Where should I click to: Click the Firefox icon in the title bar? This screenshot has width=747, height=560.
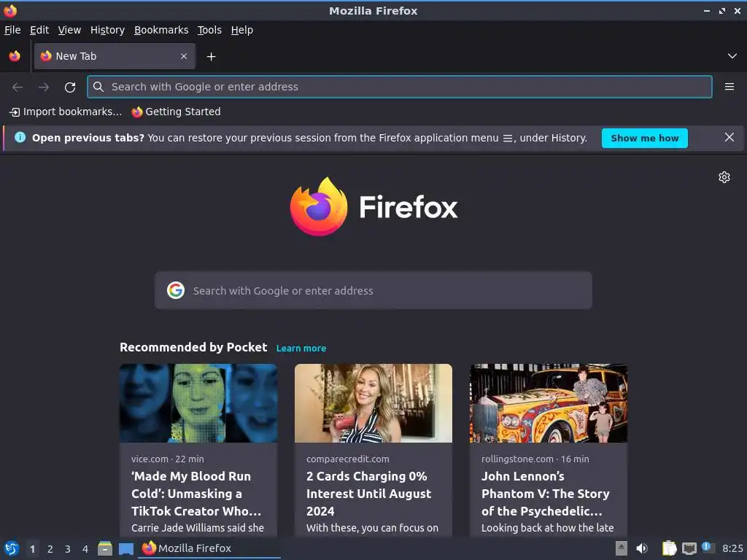point(10,10)
